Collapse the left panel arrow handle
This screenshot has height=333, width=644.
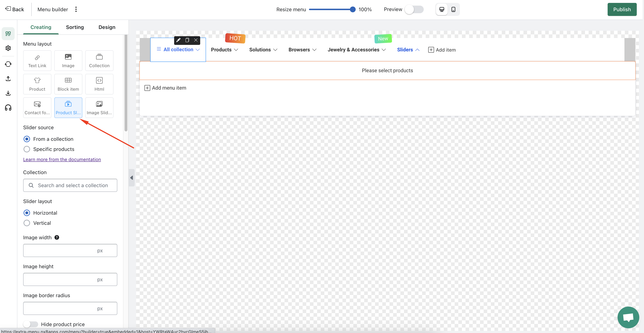coord(132,178)
